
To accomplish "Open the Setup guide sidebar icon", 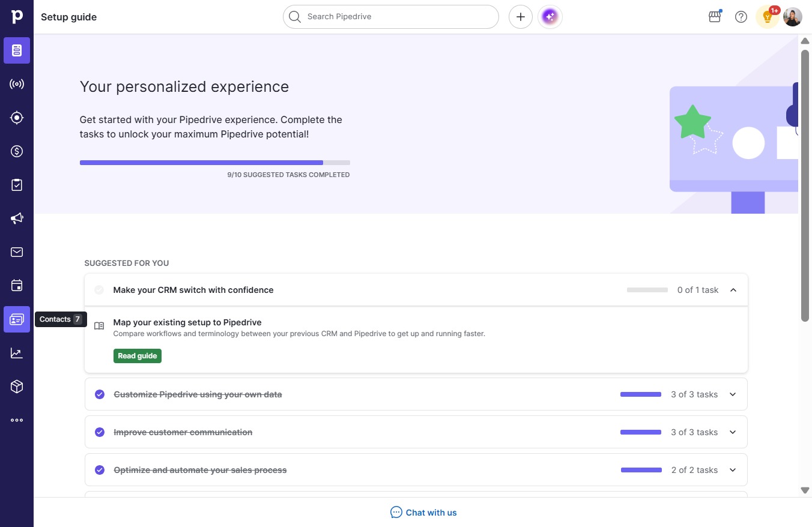I will click(17, 50).
